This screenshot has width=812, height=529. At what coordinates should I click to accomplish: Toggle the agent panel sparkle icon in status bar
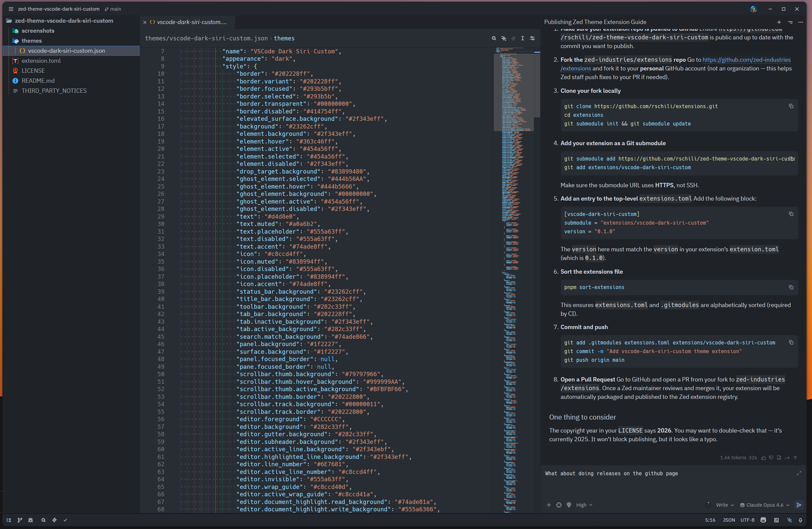[x=790, y=520]
